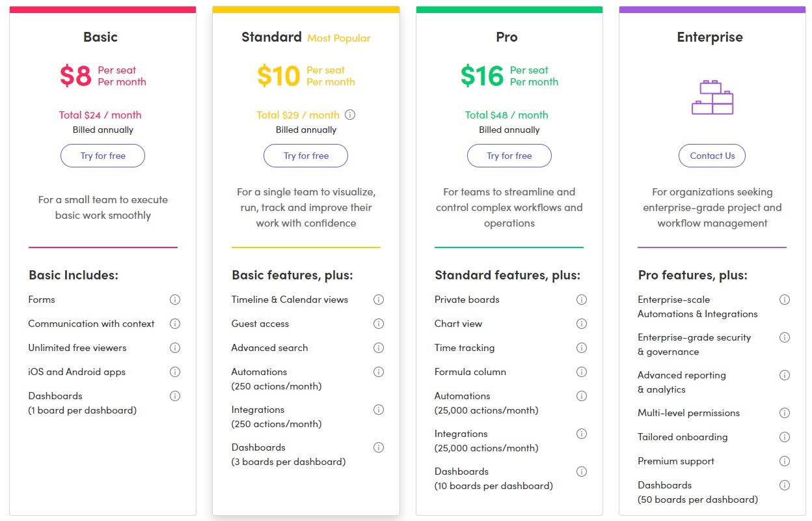Click Try for free under Pro
The height and width of the screenshot is (521, 812).
pyautogui.click(x=509, y=156)
